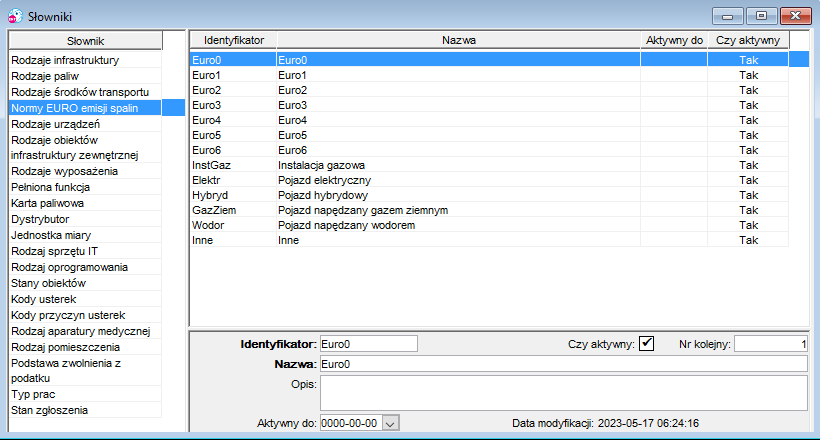
Task: Select Podstawa zwolnienia z podatku dictionary
Action: tap(85, 370)
